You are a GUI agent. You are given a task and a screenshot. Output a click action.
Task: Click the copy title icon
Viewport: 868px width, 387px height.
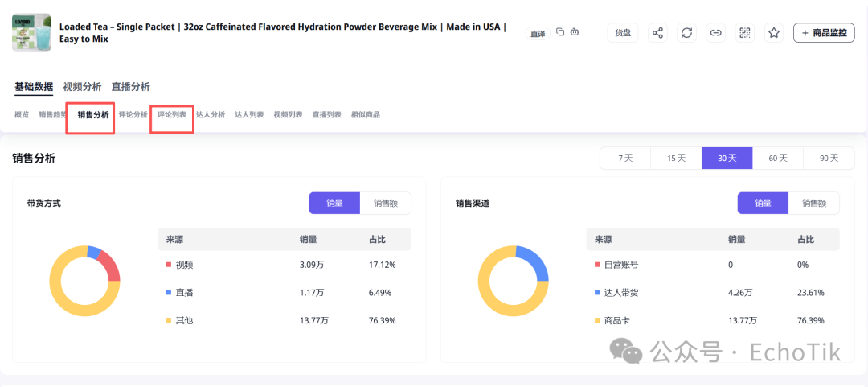[560, 32]
